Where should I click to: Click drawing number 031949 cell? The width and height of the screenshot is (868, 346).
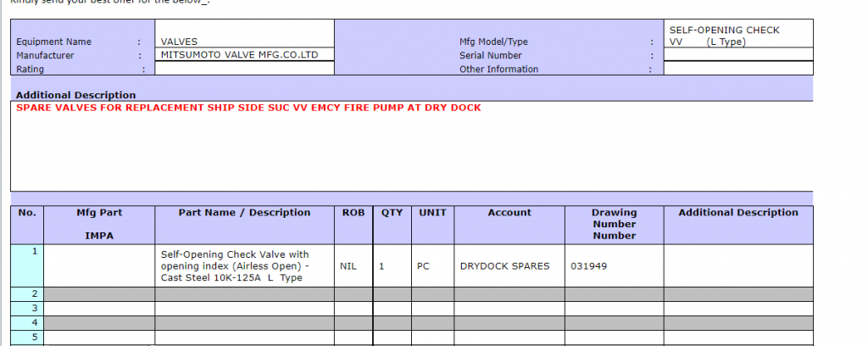point(589,266)
